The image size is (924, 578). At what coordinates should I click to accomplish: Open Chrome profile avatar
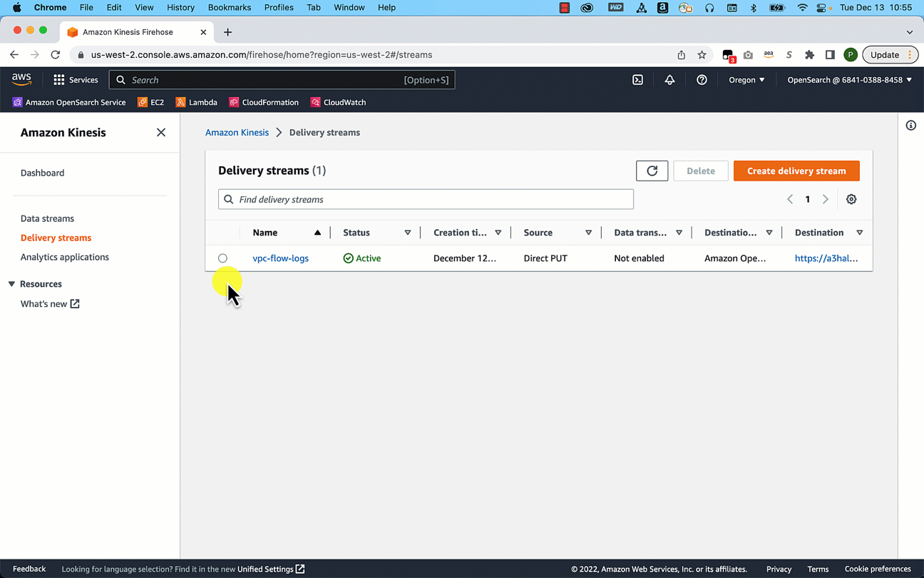[x=851, y=55]
